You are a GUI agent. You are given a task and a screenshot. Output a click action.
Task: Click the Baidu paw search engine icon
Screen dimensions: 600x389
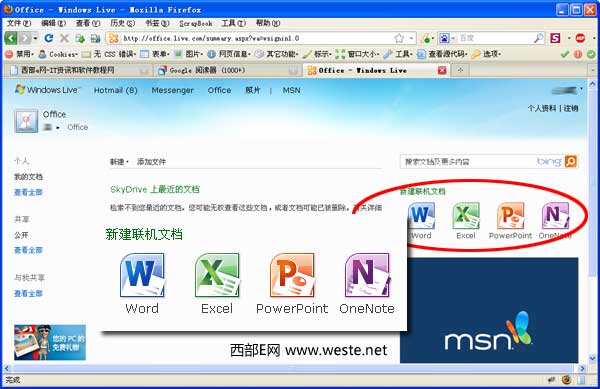(x=444, y=38)
